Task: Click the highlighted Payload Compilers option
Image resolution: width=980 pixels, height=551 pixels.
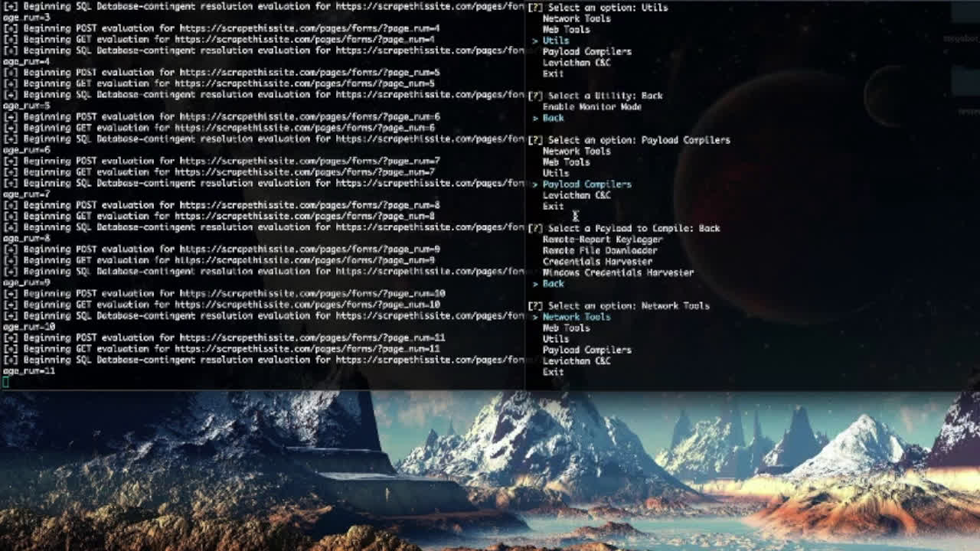Action: click(586, 184)
